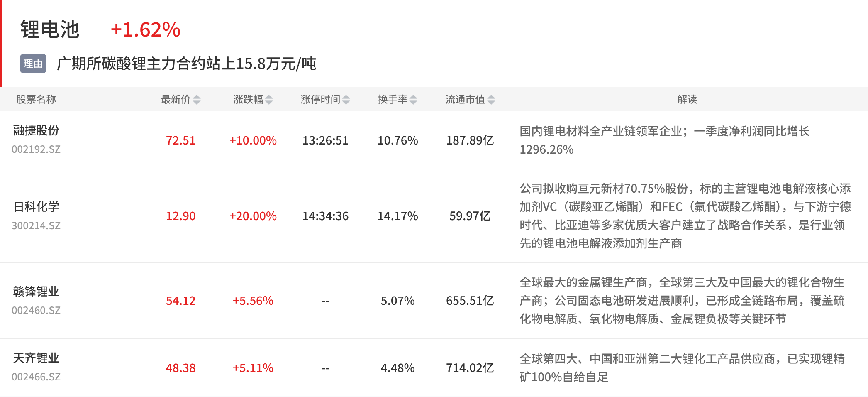Select 融捷股份 price 72.51
868x397 pixels.
(180, 140)
